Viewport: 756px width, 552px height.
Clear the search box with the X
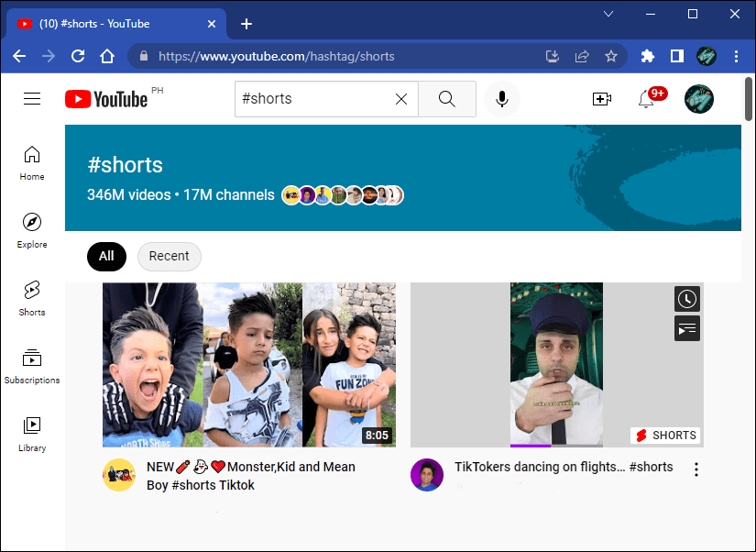click(x=400, y=98)
